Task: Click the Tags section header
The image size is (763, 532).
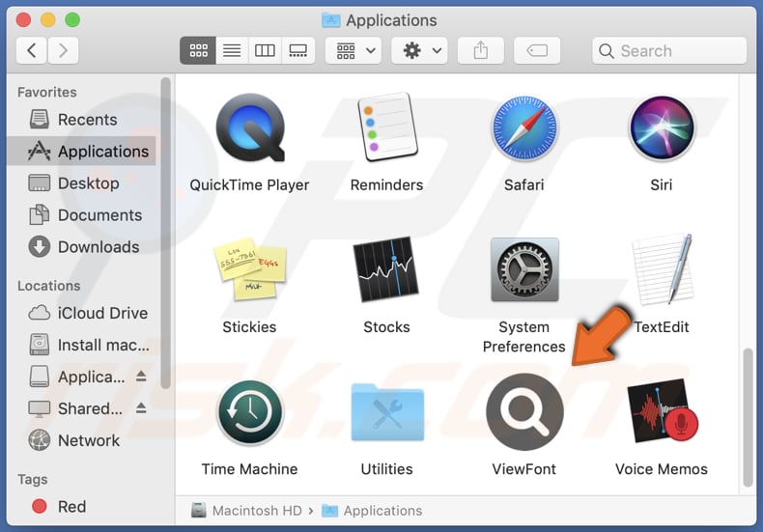Action: (33, 480)
